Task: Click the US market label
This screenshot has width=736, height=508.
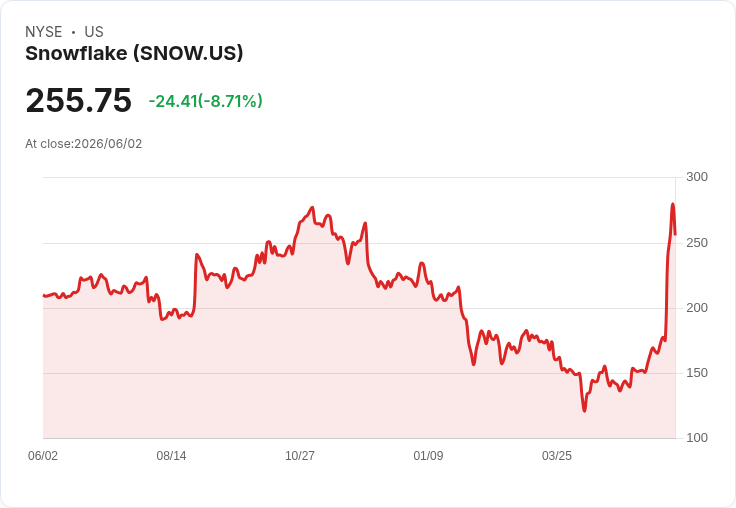Action: [94, 31]
